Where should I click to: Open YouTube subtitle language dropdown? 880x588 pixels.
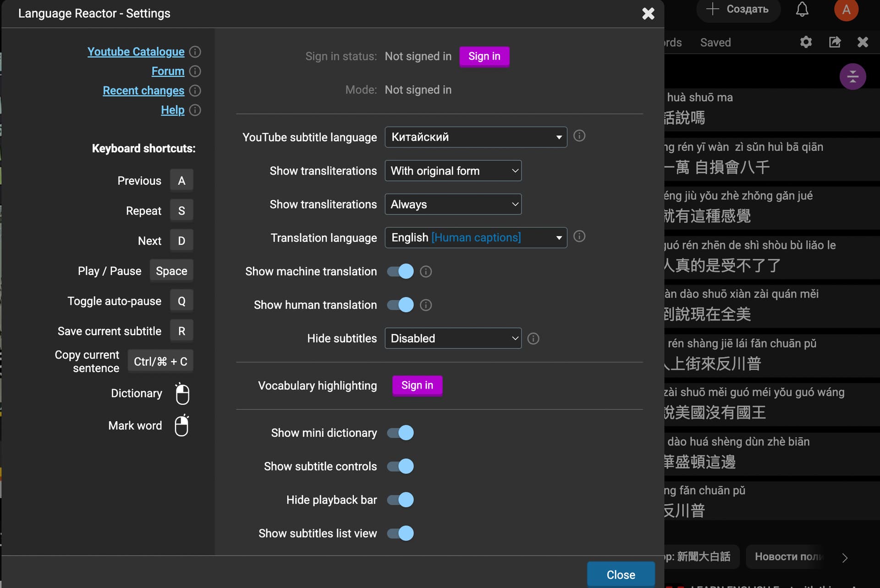(x=476, y=137)
